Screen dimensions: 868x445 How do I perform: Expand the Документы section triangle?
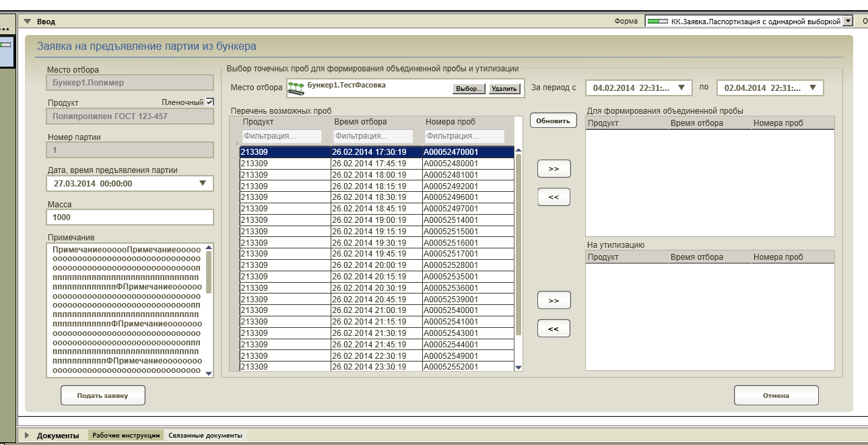click(x=28, y=436)
